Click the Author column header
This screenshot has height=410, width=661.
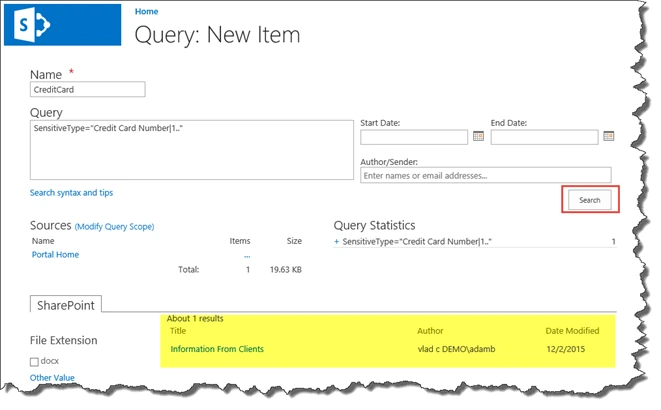point(430,331)
